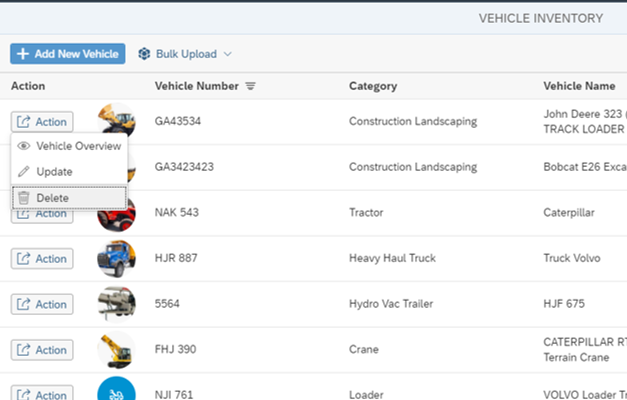Click the Vehicle Name column header
Screen dimensions: 627x400
coord(579,86)
